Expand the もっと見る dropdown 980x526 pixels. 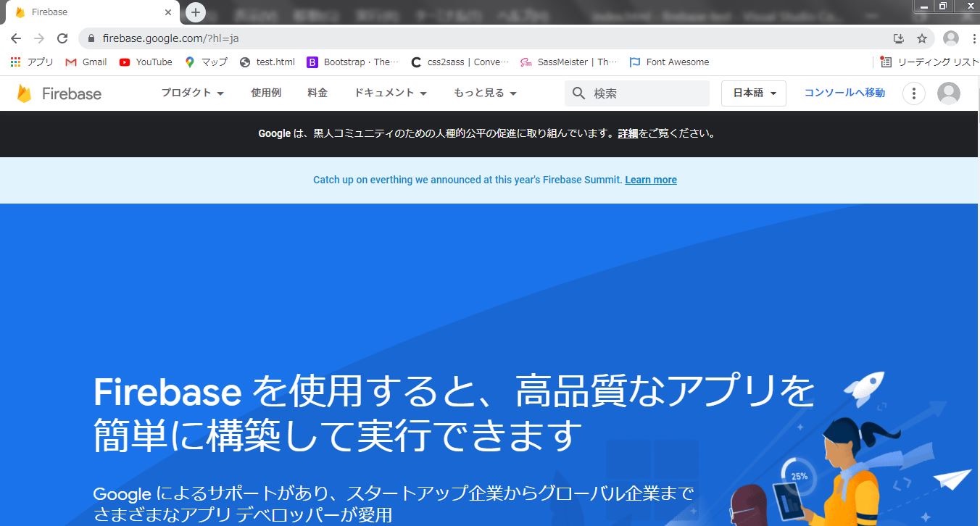[x=485, y=93]
